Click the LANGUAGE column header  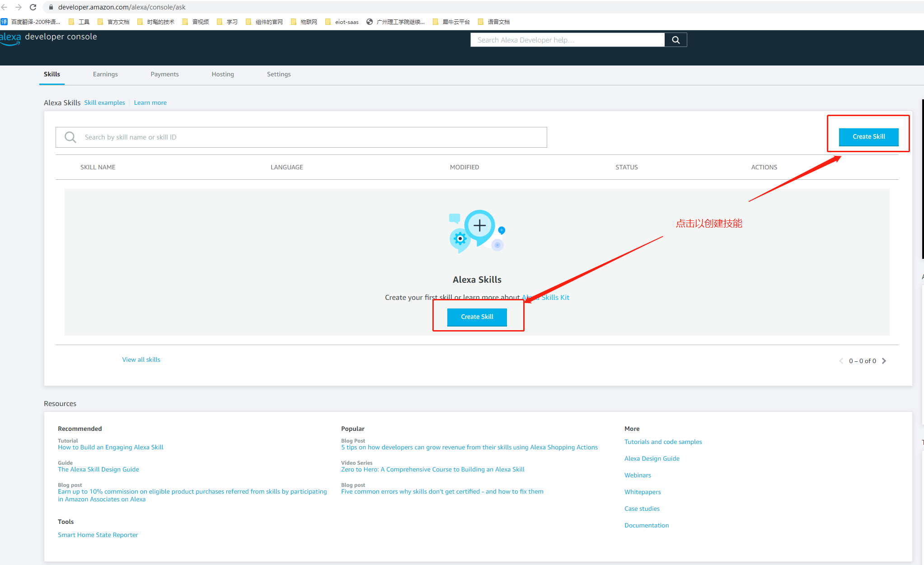[x=287, y=167]
